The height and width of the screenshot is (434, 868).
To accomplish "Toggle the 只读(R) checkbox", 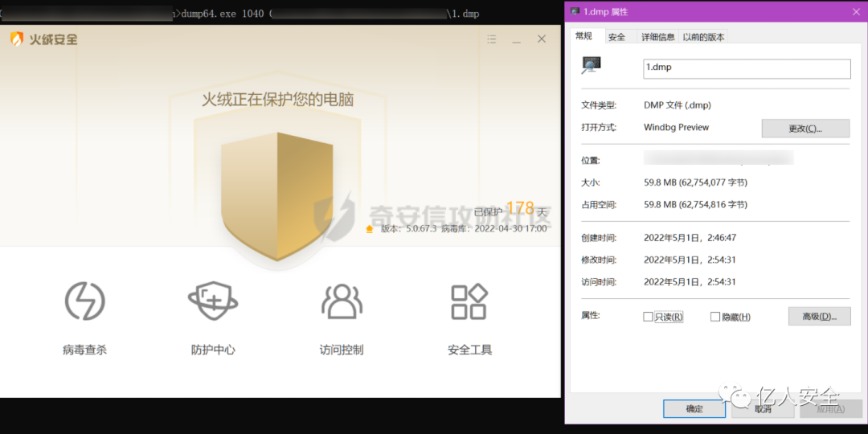I will (x=648, y=317).
